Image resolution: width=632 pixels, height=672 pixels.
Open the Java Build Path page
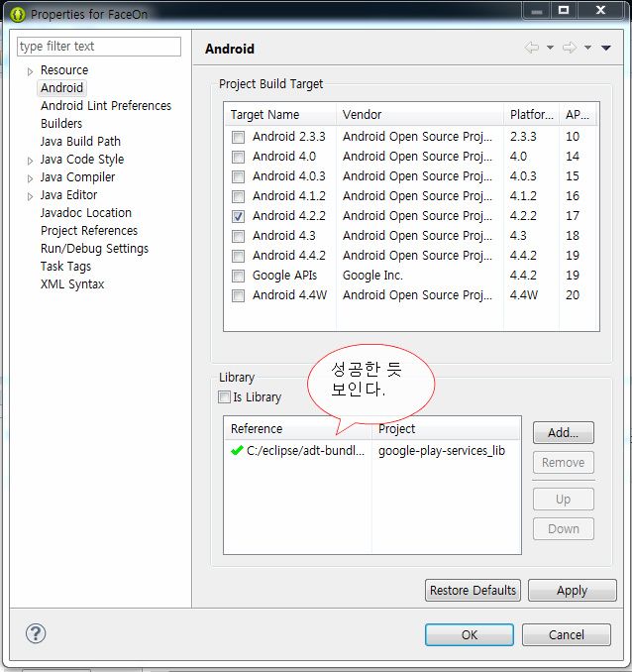[x=80, y=142]
